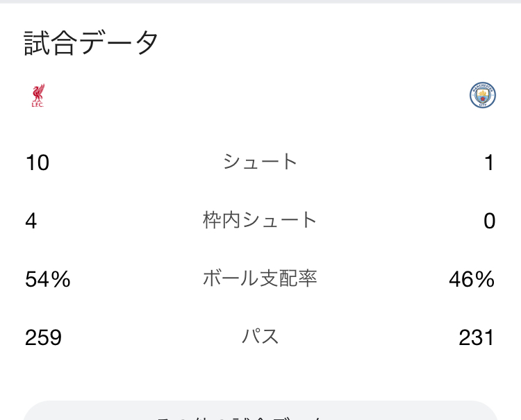Click the gray divider bar above 試合データ
Image resolution: width=521 pixels, height=420 pixels.
point(260,2)
